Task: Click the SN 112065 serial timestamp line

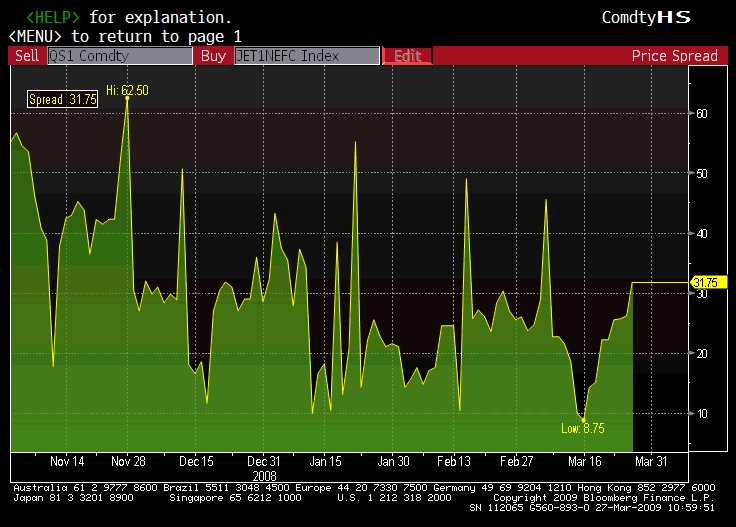Action: click(x=592, y=507)
